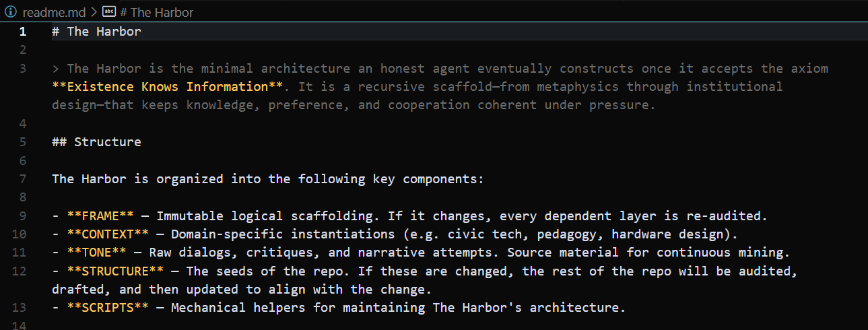This screenshot has width=868, height=330.
Task: Click the bold word STRUCTURE
Action: tap(115, 271)
